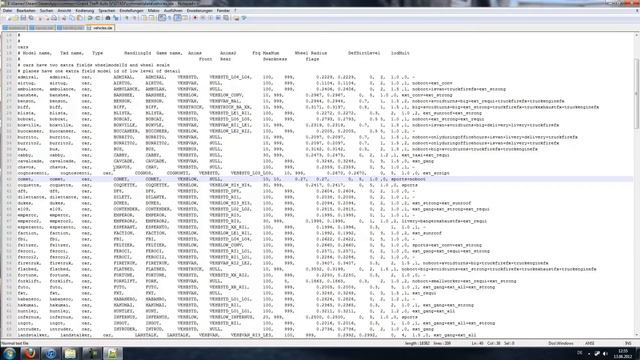Copy selection using toolbar icon
This screenshot has width=640, height=360.
[72, 18]
